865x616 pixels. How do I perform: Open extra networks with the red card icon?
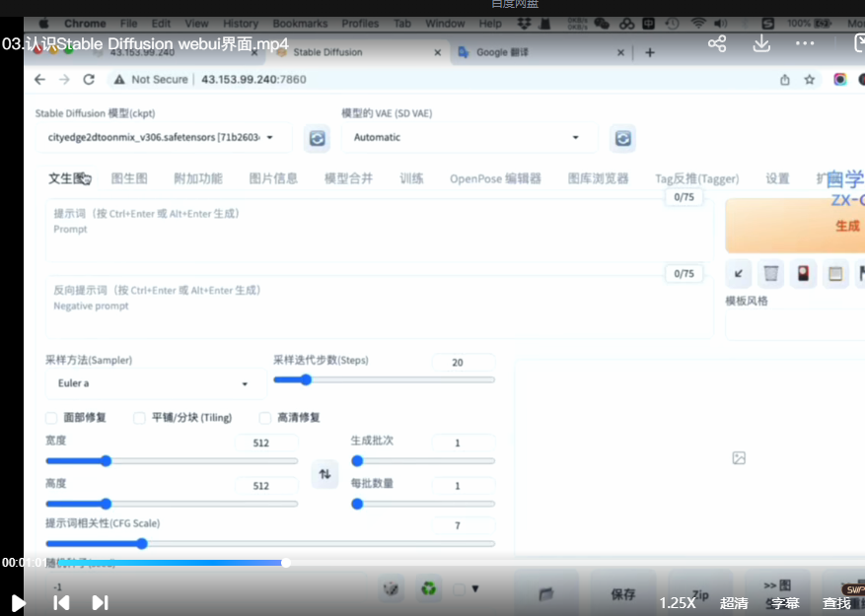click(803, 274)
